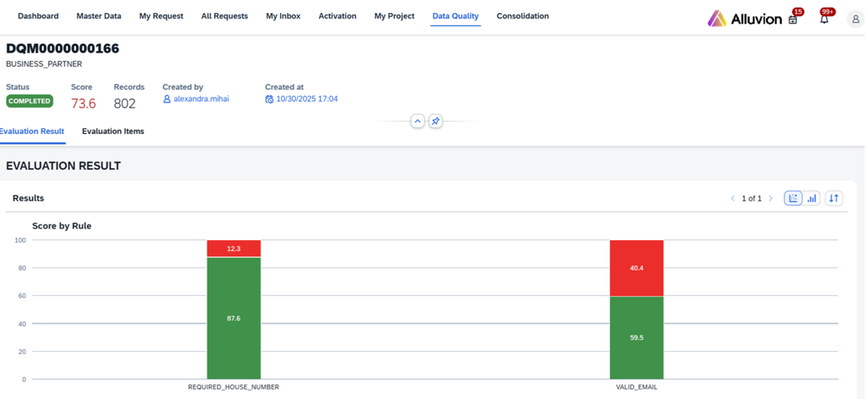Navigate to the Consolidation menu
868x416 pixels.
(x=522, y=16)
